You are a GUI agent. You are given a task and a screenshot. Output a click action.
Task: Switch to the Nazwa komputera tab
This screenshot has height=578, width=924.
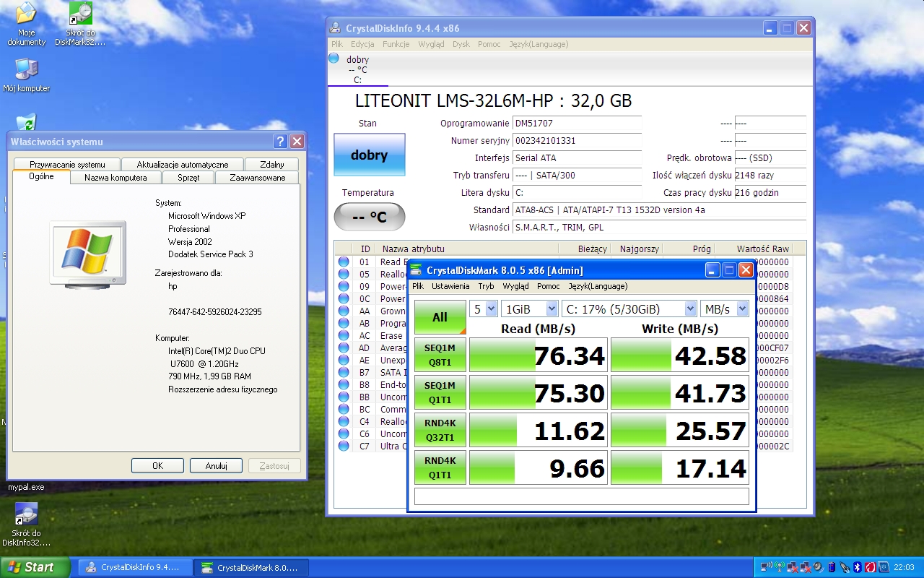(115, 178)
